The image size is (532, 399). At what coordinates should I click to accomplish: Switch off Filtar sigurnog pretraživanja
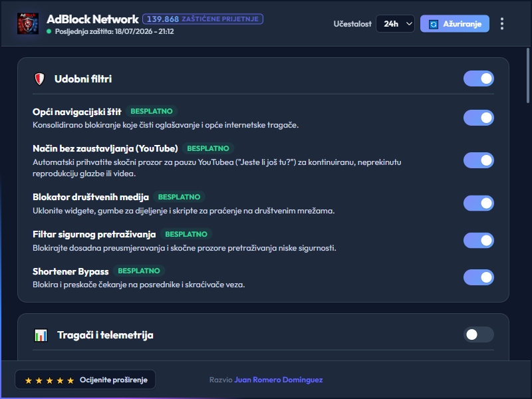point(478,241)
